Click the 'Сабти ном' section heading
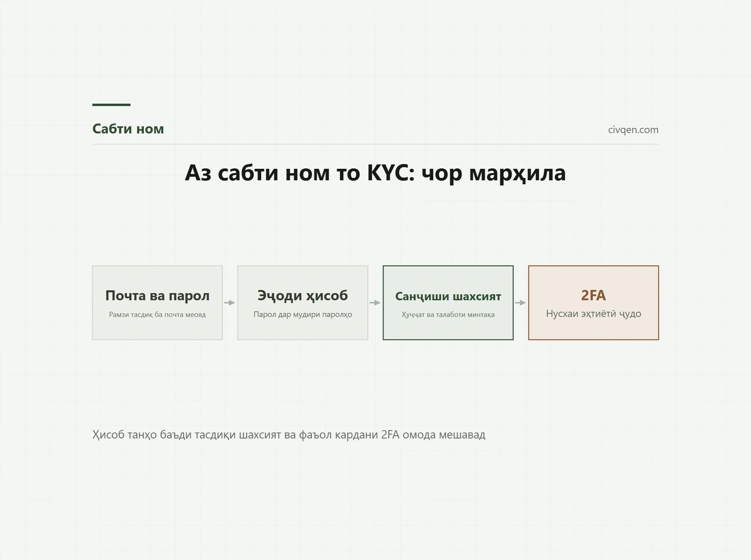The image size is (751, 560). click(128, 129)
